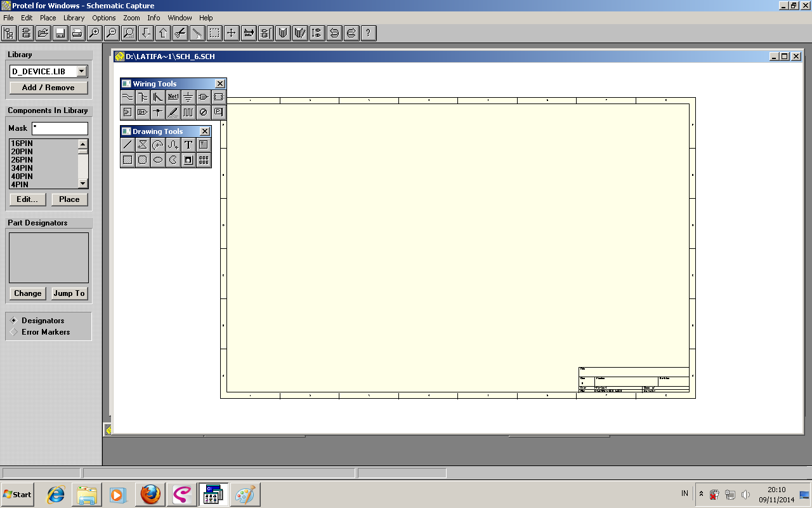Screen dimensions: 812x508
Task: Select the square wave stimulus tool
Action: point(188,112)
